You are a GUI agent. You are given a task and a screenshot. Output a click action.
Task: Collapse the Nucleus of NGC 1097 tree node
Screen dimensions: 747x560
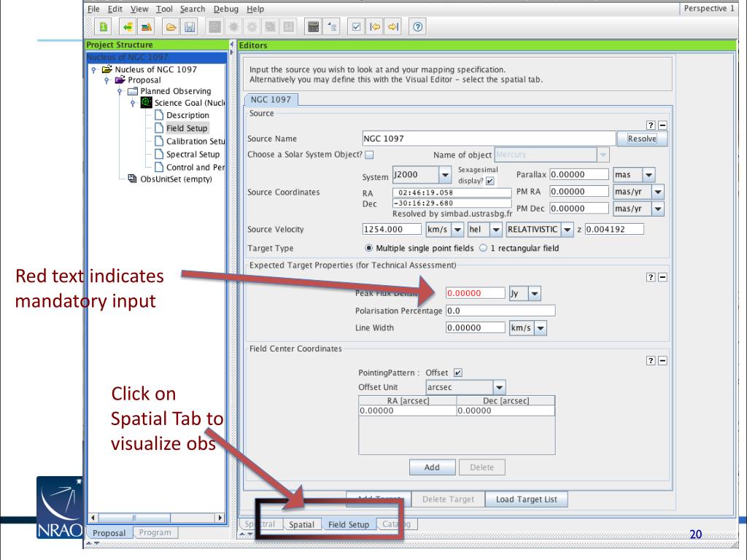click(94, 69)
